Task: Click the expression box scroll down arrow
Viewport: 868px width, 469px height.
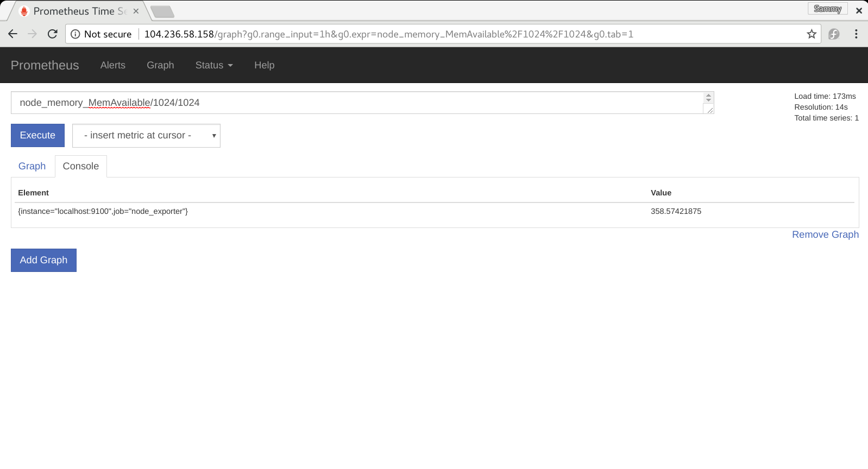Action: (x=708, y=100)
